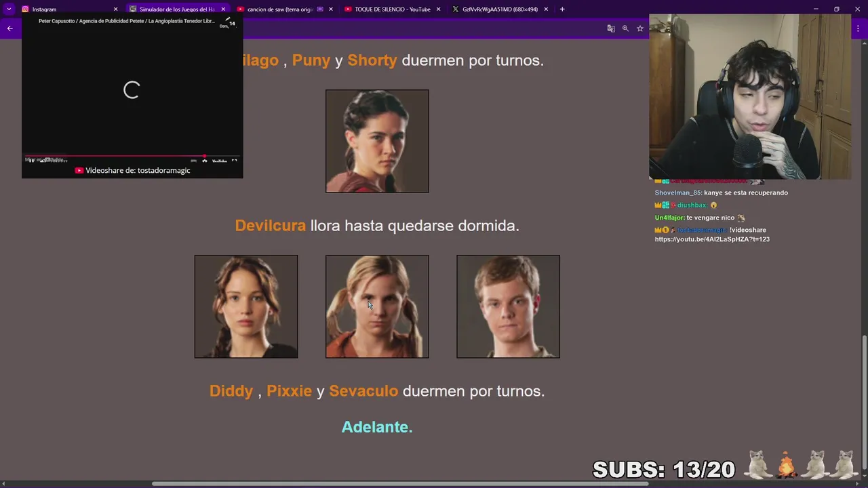
Task: Close the Instagram tab
Action: coord(115,9)
